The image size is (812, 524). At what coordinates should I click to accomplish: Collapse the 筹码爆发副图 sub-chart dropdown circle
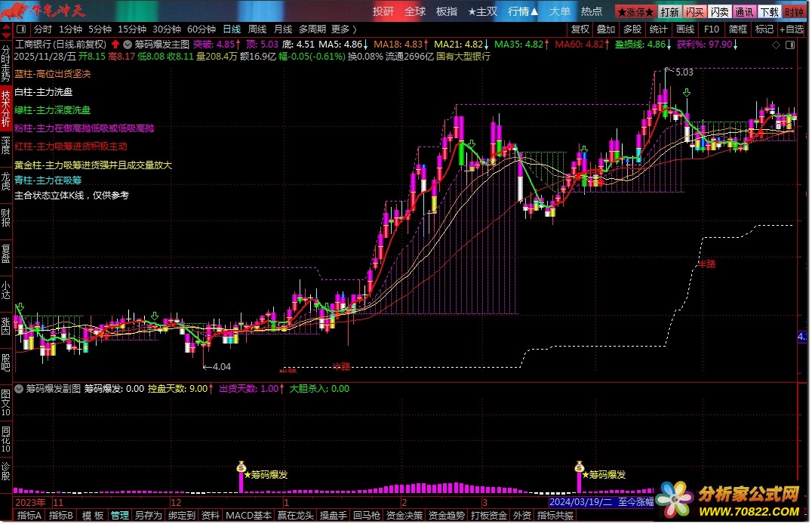click(19, 388)
